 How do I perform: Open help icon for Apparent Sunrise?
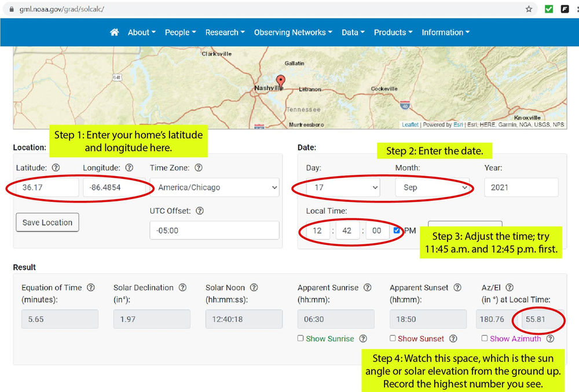[368, 288]
